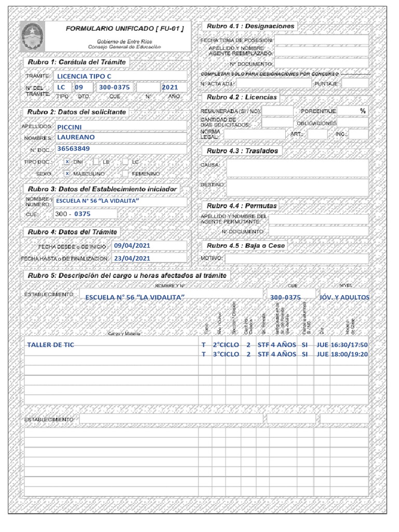Select the Rubro 3 CUE field 300 - 0375

point(86,214)
